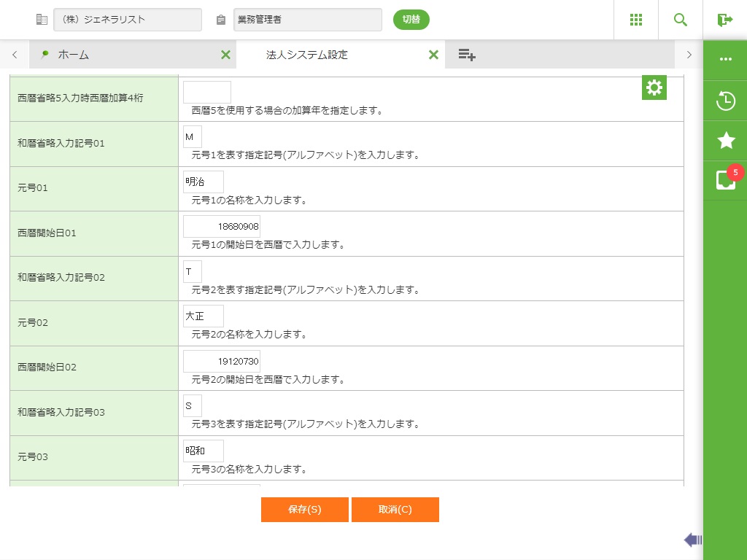Open the apps grid menu icon

tap(635, 20)
